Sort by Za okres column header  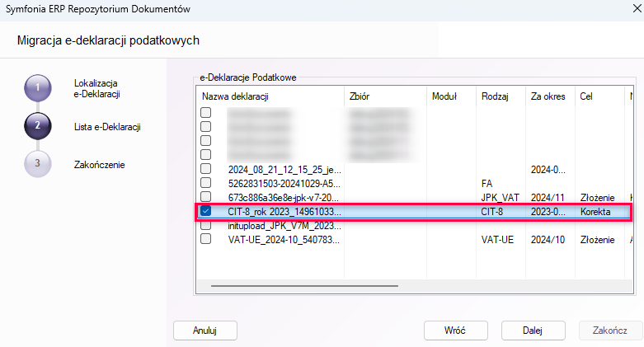point(550,96)
